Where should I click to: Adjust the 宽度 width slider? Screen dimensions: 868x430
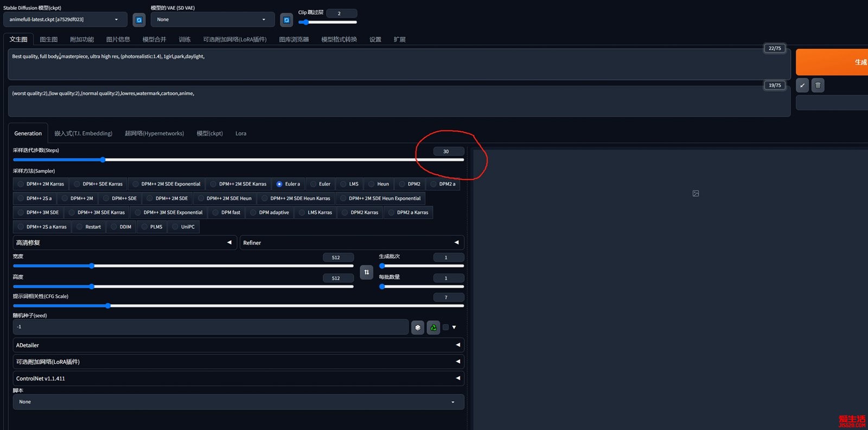183,266
